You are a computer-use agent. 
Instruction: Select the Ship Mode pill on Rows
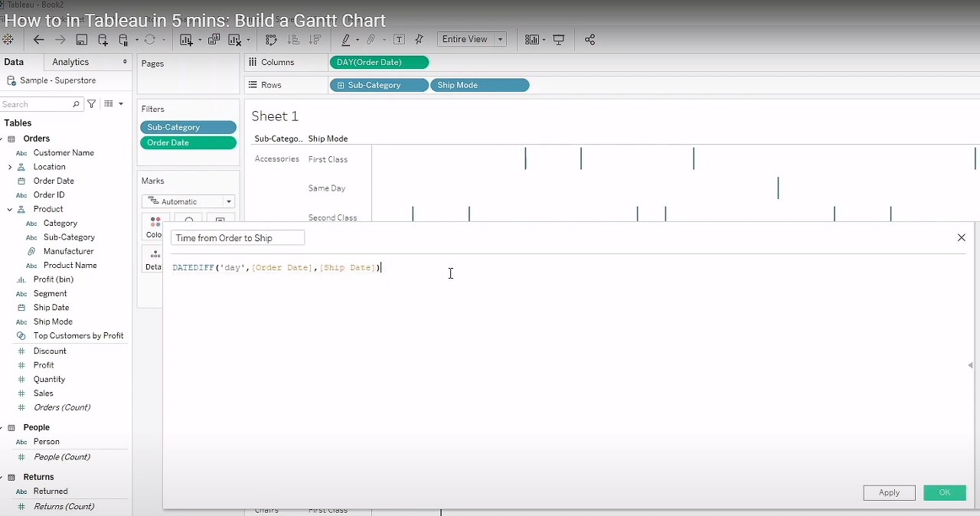click(x=480, y=85)
